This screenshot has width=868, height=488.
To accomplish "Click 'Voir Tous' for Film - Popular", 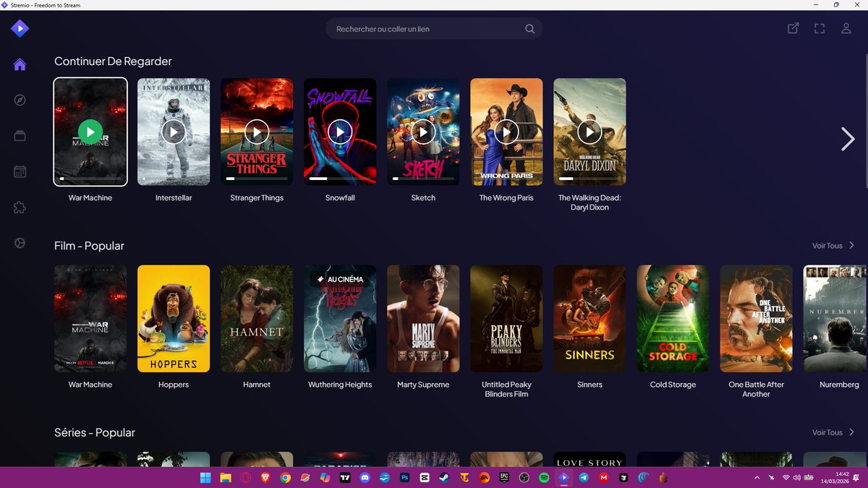I will click(x=827, y=246).
